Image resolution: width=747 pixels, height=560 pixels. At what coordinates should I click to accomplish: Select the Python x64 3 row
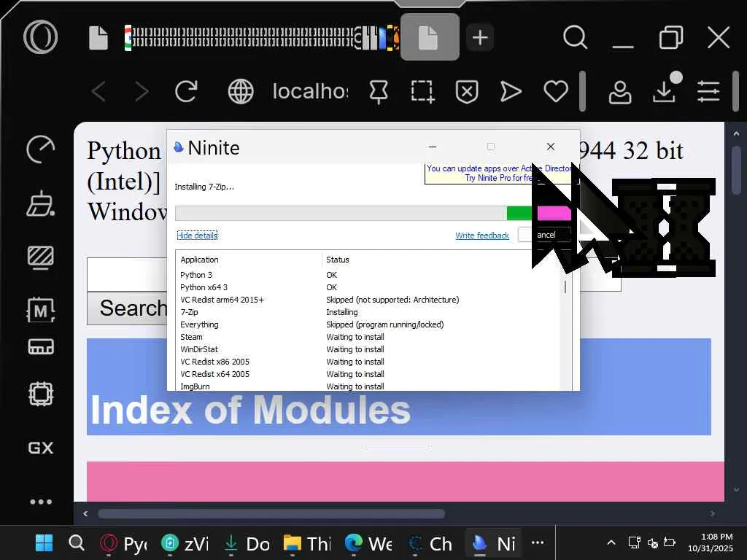(x=368, y=287)
